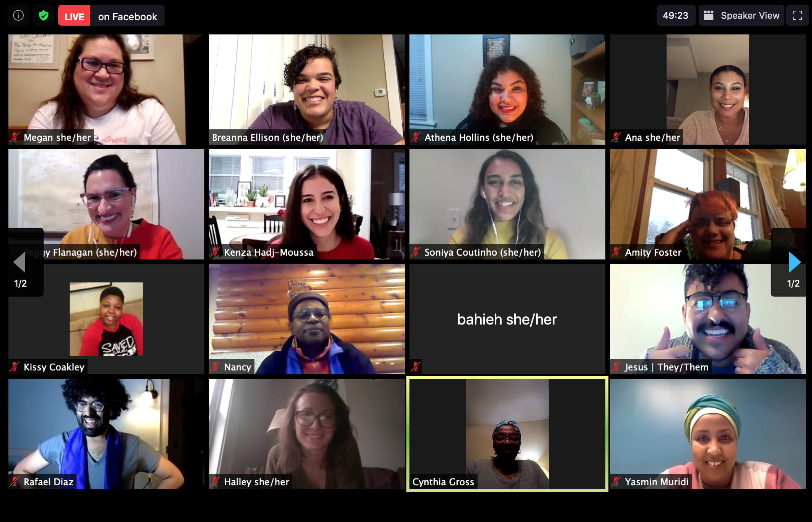The width and height of the screenshot is (812, 522).
Task: Click on bahieh she/her video tile
Action: pos(507,320)
